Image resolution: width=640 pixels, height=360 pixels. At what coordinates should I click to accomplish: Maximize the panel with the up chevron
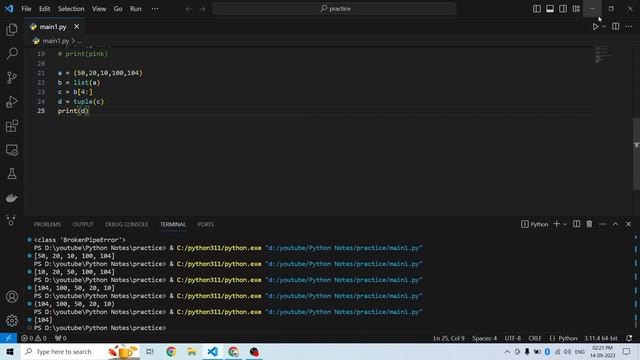[x=615, y=224]
